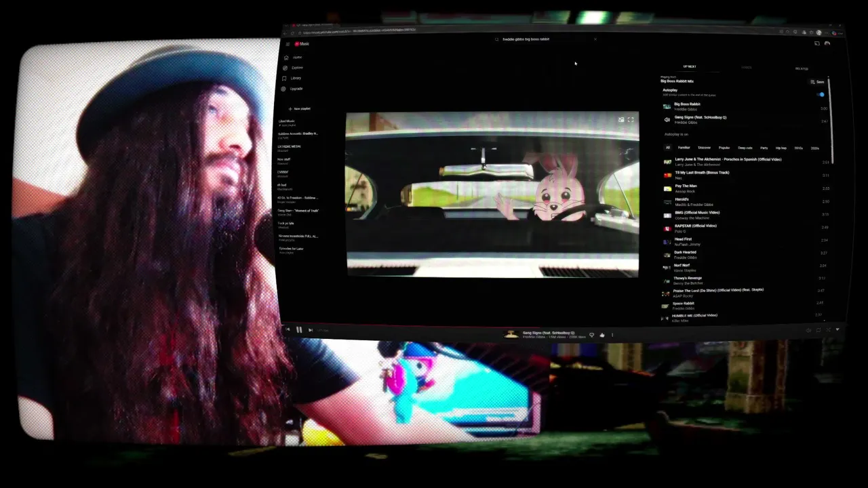The width and height of the screenshot is (868, 488).
Task: Play BMG by Conway the Machine
Action: click(x=746, y=215)
